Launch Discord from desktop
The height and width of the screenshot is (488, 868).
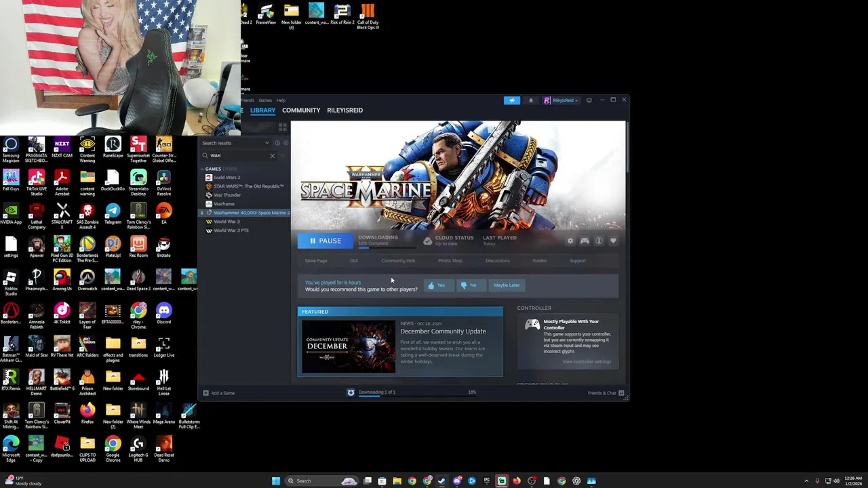pyautogui.click(x=163, y=313)
